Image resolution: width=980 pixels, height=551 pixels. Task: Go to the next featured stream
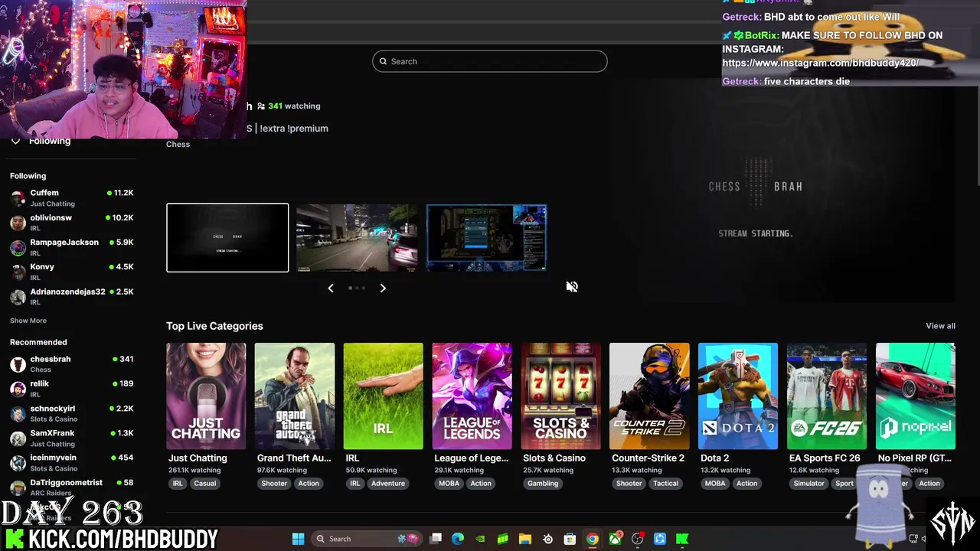pos(383,288)
